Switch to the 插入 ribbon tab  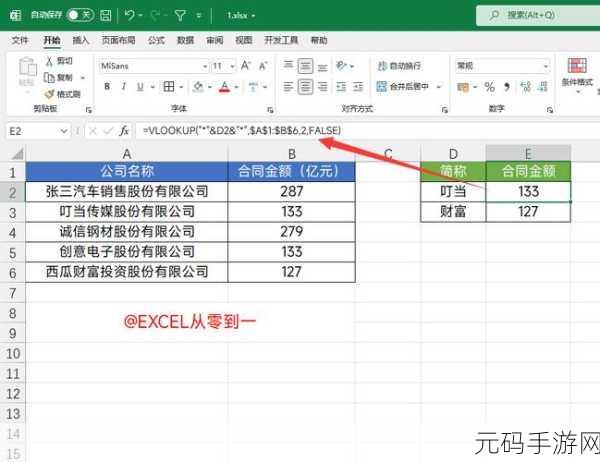click(80, 40)
